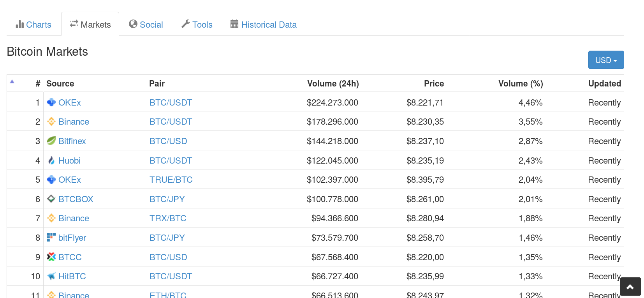
Task: Open Huobi BTC/USDT pair link
Action: coord(171,160)
